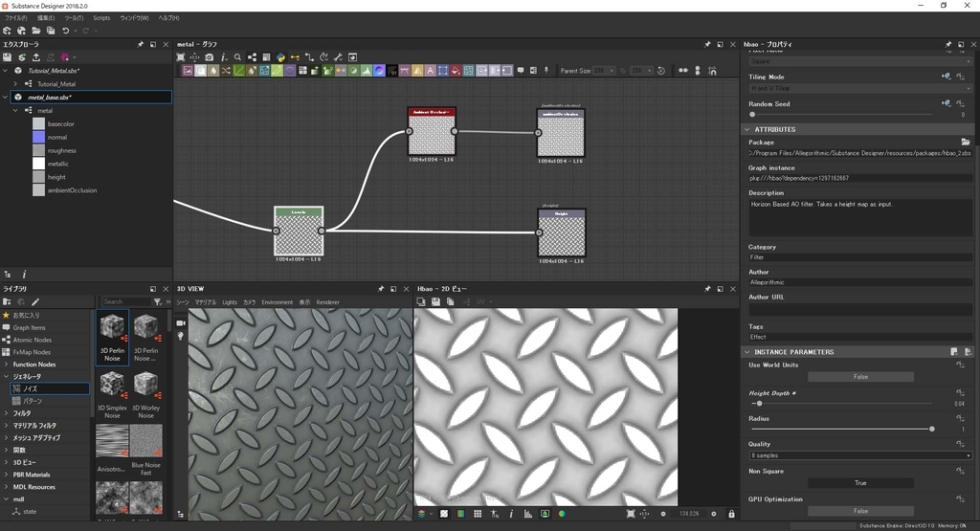Expand the Tutorial_Metal graph item
This screenshot has width=980, height=531.
point(15,83)
